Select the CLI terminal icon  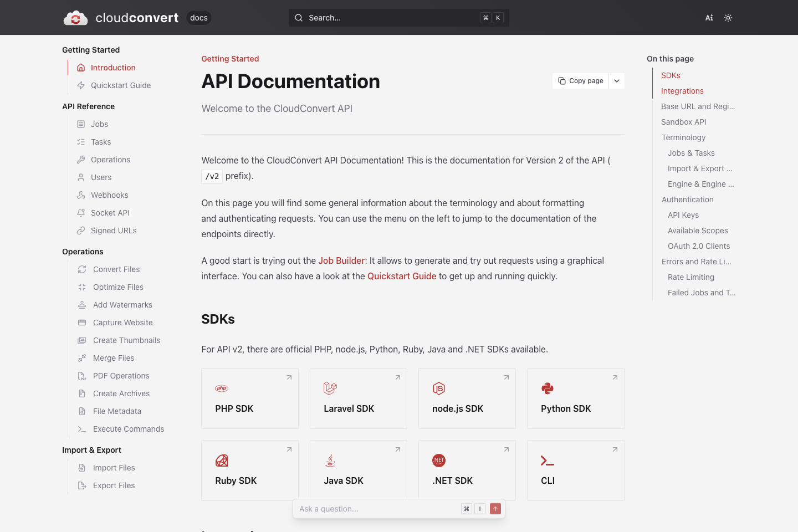[548, 461]
